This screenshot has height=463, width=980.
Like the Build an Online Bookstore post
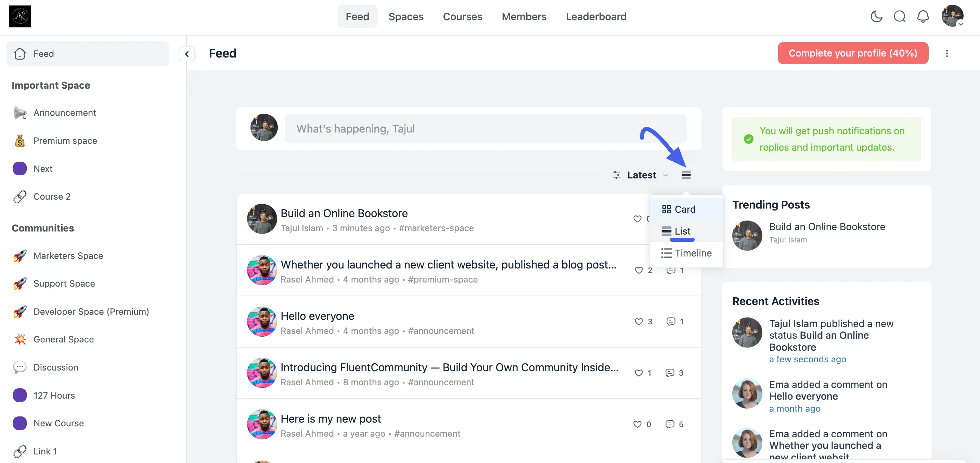coord(637,218)
